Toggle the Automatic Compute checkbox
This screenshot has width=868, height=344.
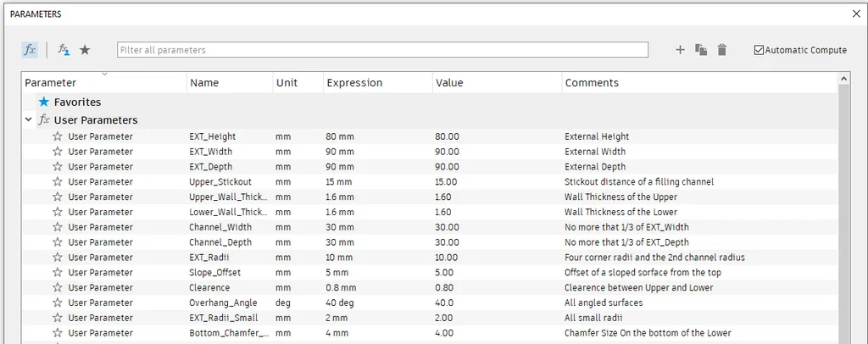pos(759,50)
